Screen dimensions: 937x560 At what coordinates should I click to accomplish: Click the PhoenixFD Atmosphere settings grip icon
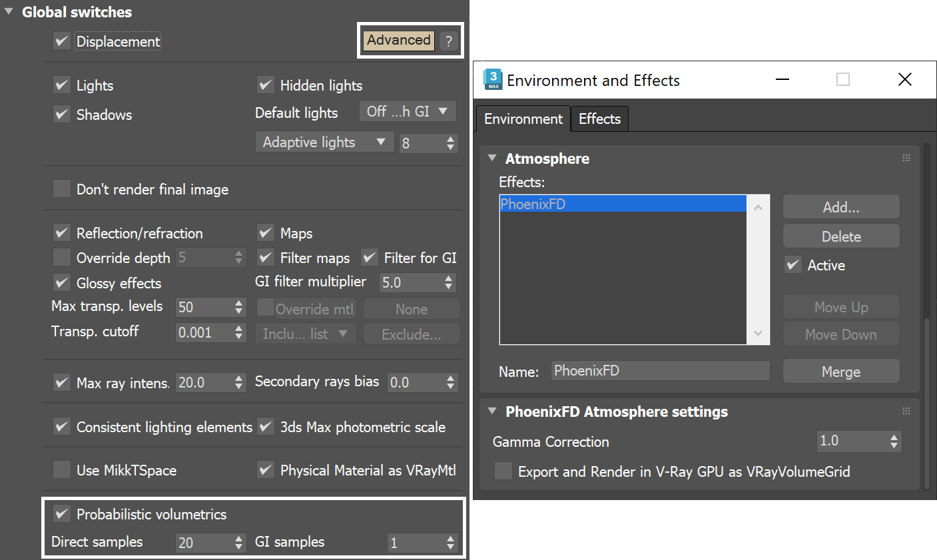click(906, 411)
